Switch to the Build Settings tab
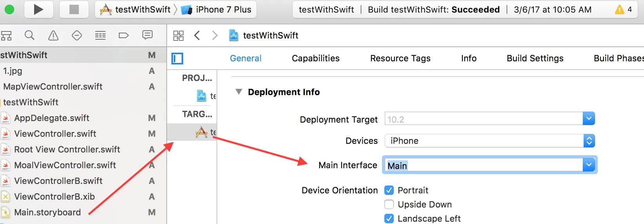 [535, 59]
